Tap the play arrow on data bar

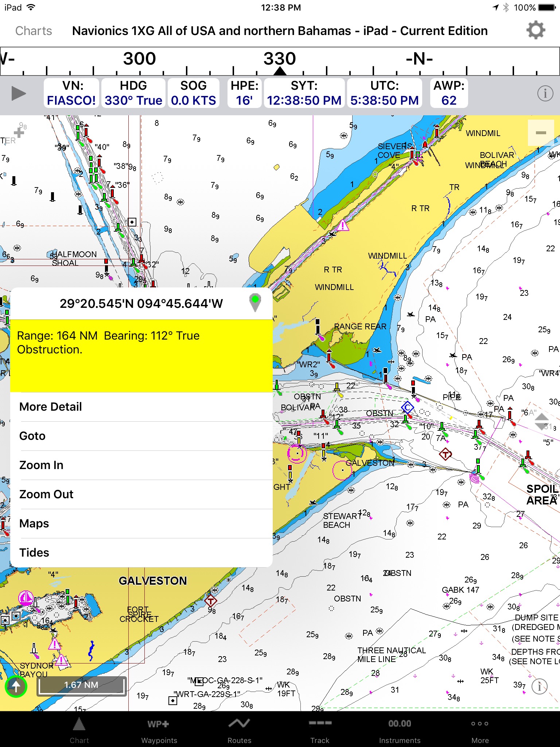[x=19, y=93]
